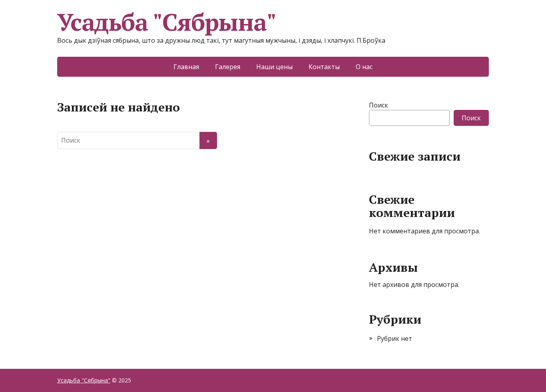Screen dimensions: 546x392
Task: Select text Нет архивов для просмотра
Action: tap(414, 285)
